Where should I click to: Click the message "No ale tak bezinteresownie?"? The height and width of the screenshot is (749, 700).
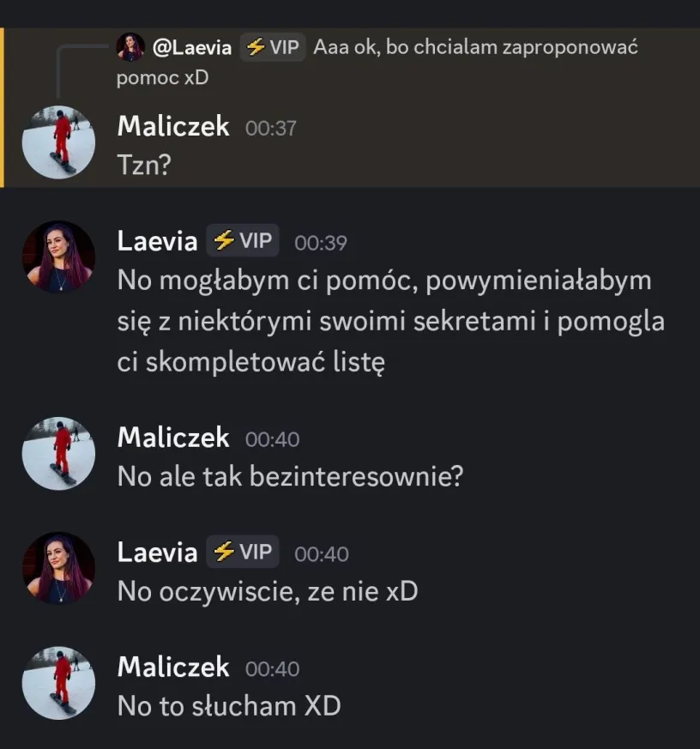(290, 476)
